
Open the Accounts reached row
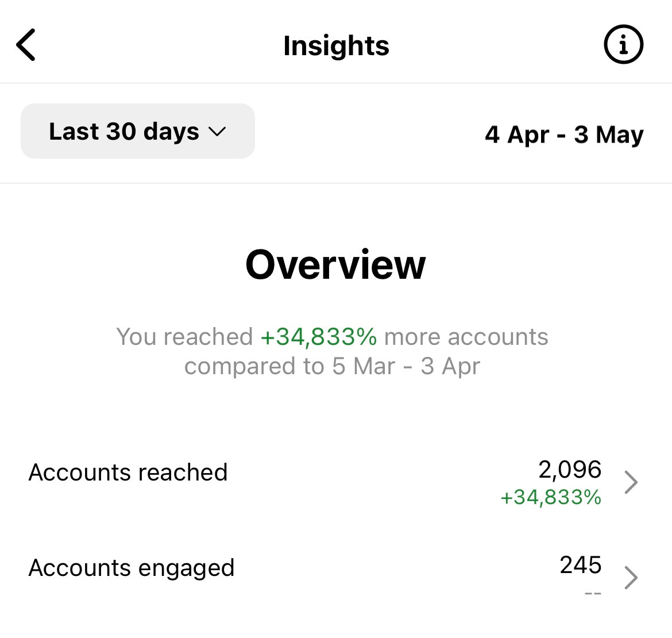[336, 482]
